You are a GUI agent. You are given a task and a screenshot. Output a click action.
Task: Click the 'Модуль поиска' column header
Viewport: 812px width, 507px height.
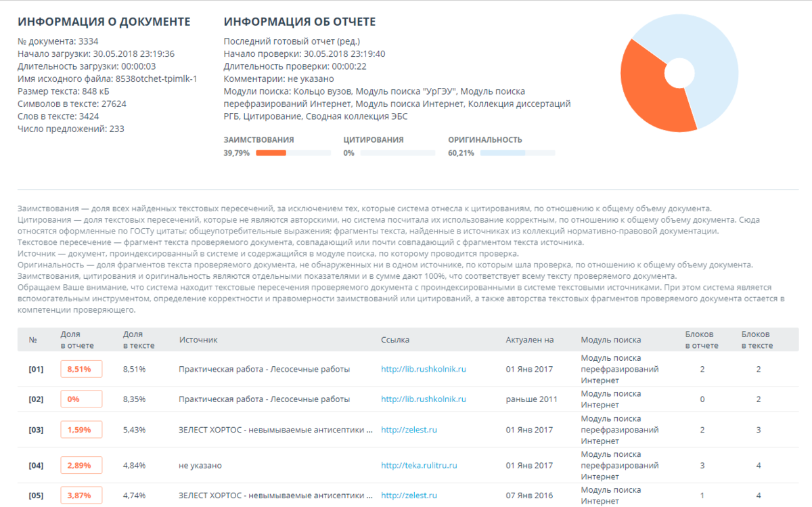(611, 340)
